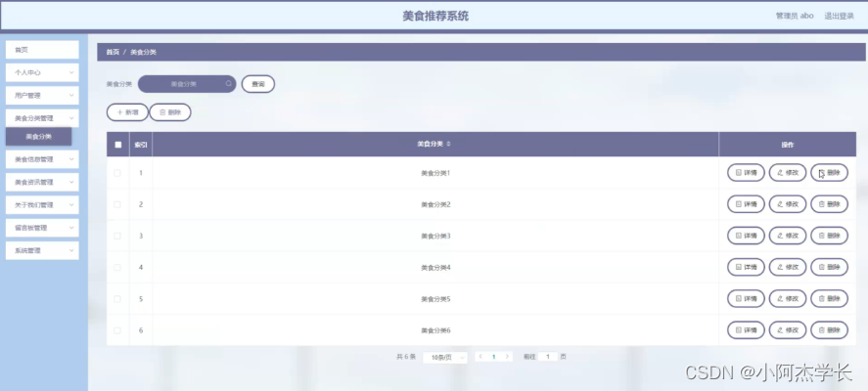This screenshot has width=868, height=391.
Task: Check the checkbox for row 4
Action: click(117, 267)
